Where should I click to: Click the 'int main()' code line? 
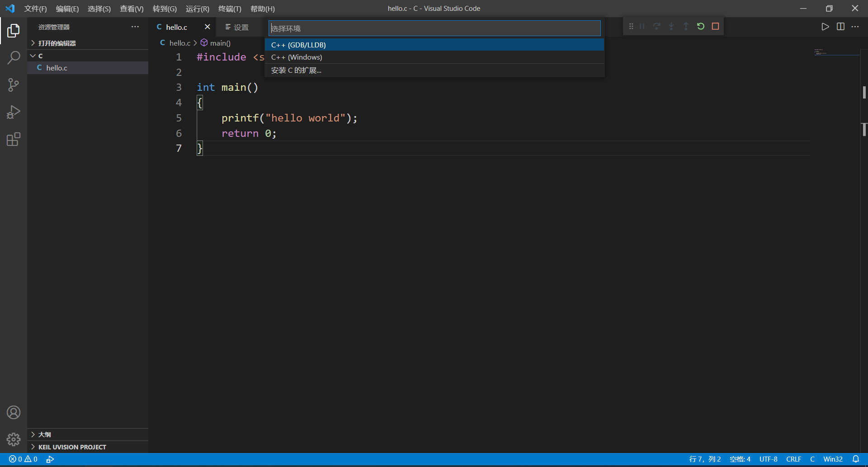click(x=227, y=87)
